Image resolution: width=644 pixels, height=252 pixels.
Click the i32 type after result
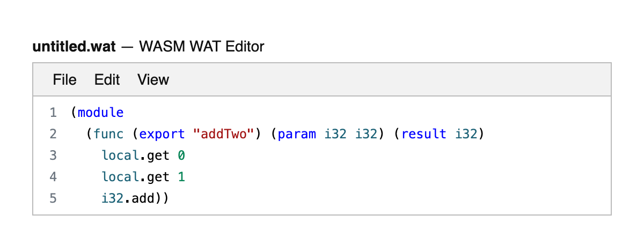pyautogui.click(x=466, y=134)
